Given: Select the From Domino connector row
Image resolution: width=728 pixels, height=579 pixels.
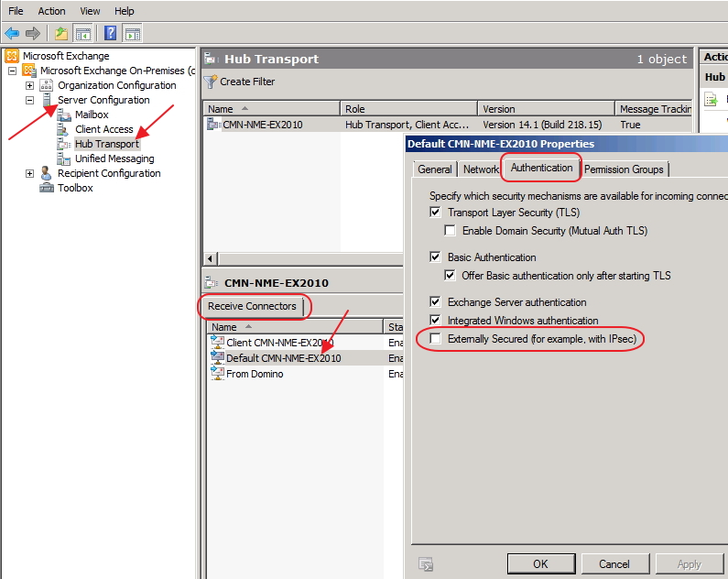Looking at the screenshot, I should pyautogui.click(x=255, y=374).
